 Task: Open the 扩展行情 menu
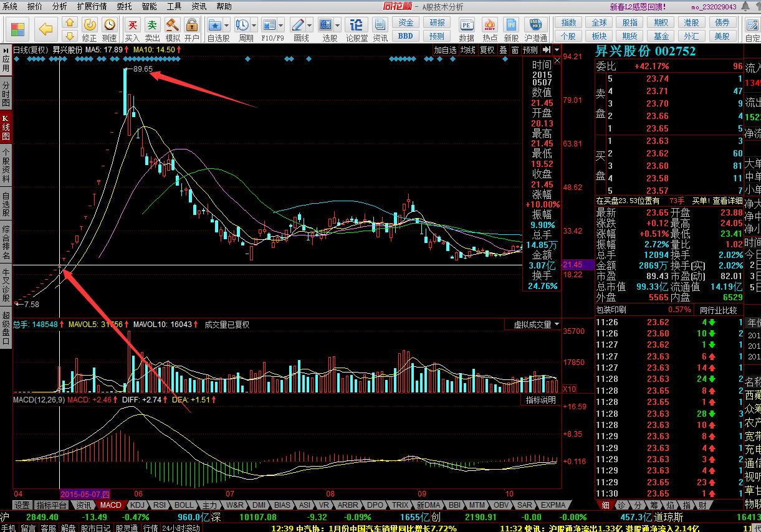(92, 6)
